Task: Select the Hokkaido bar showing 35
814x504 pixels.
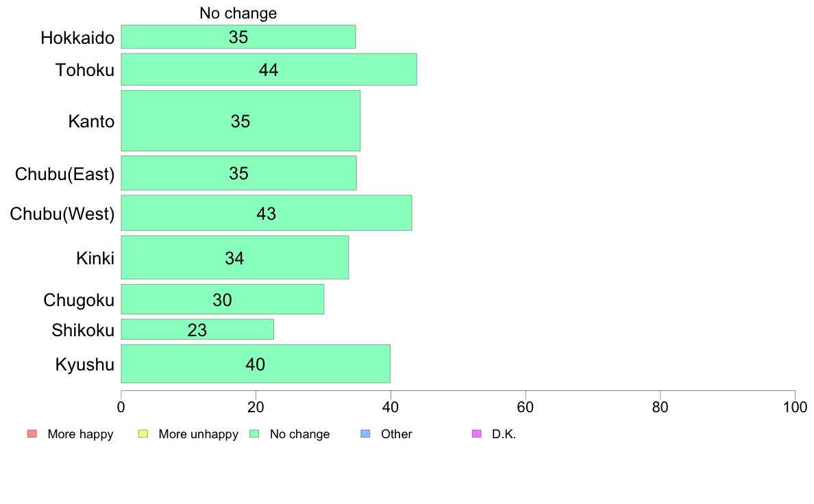Action: click(238, 37)
